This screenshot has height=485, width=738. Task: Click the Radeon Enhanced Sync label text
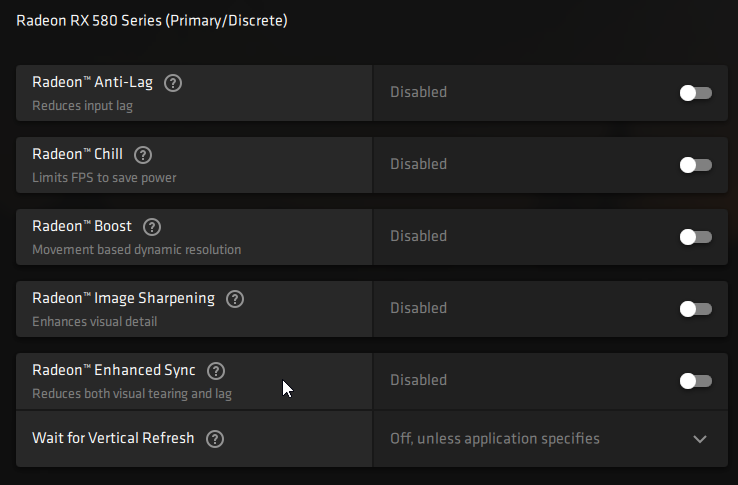[113, 371]
